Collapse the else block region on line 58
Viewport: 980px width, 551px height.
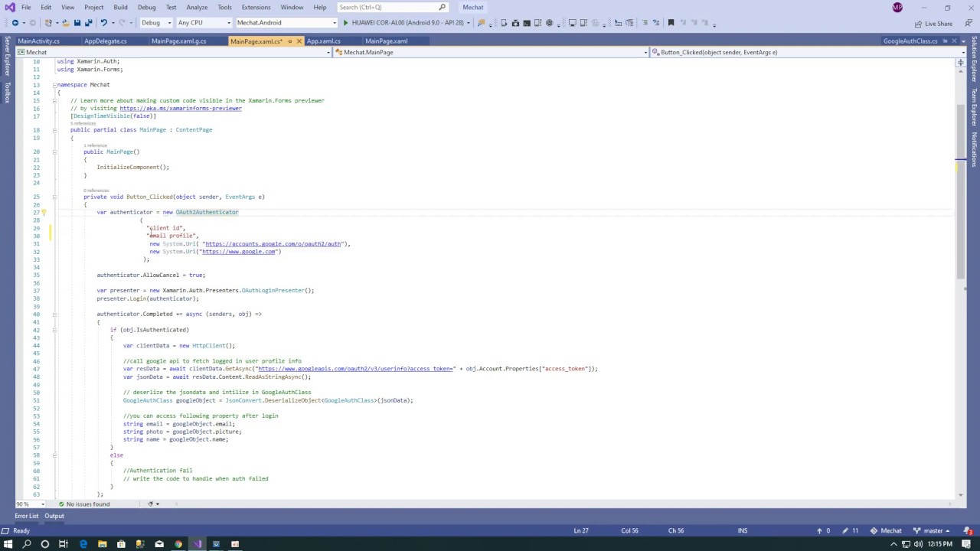(54, 455)
